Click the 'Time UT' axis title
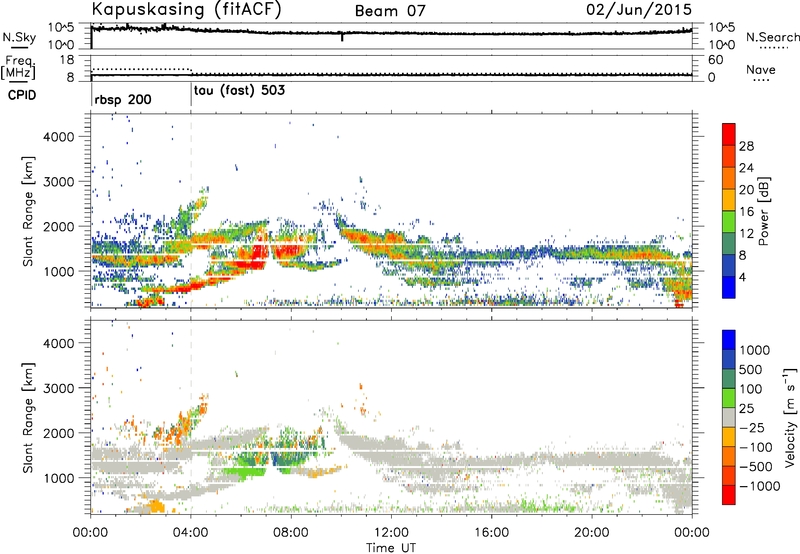 coord(391,547)
